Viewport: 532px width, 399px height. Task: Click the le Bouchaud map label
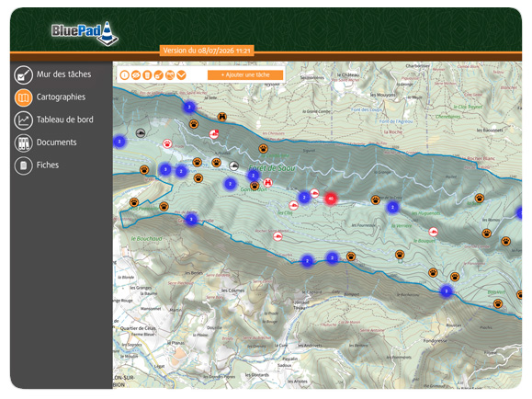click(x=147, y=239)
